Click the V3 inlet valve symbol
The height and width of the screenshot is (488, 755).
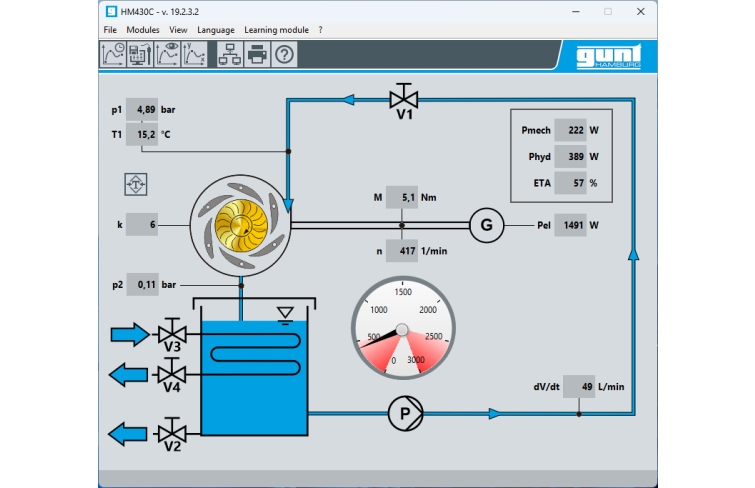(x=172, y=330)
